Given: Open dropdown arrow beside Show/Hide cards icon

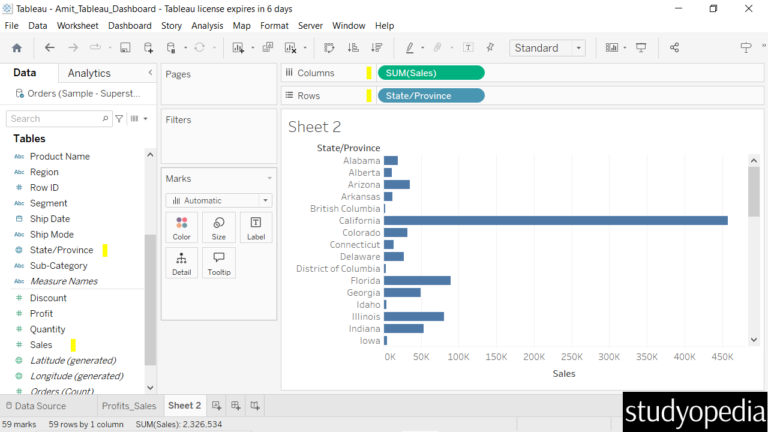Looking at the screenshot, I should pos(625,48).
